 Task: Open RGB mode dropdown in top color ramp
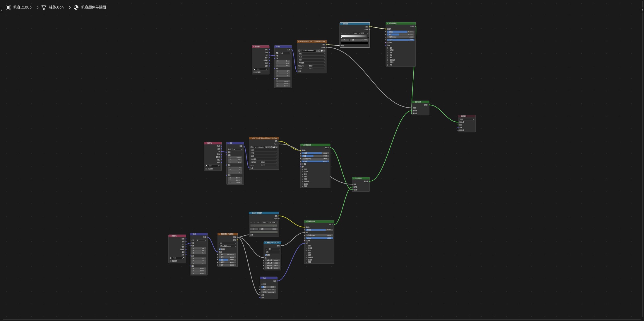[357, 33]
